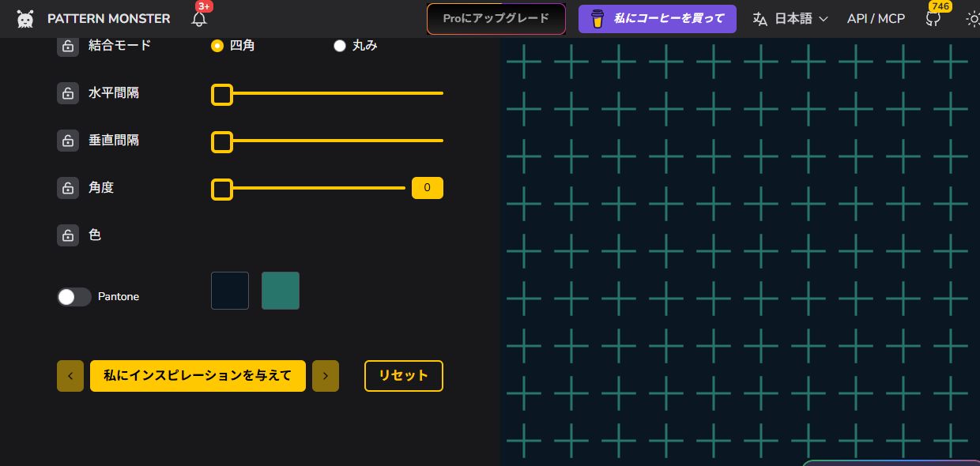The image size is (980, 466).
Task: Toggle lock for 色
Action: pos(68,235)
